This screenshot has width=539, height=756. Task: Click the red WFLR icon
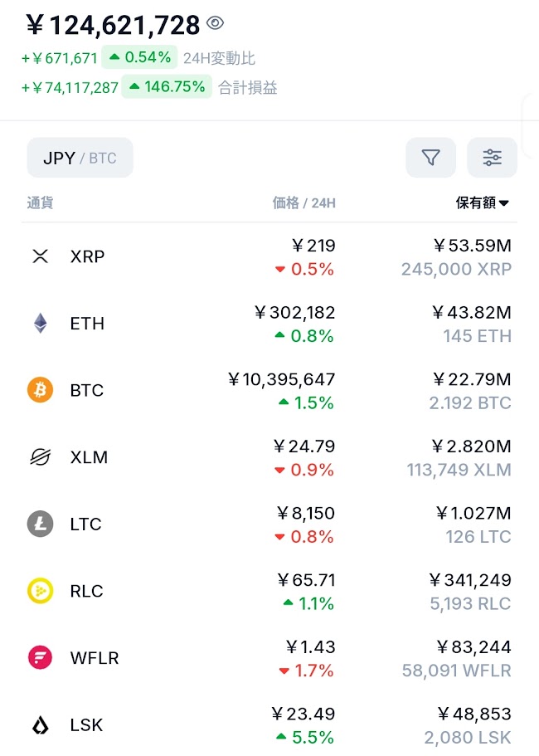click(40, 658)
